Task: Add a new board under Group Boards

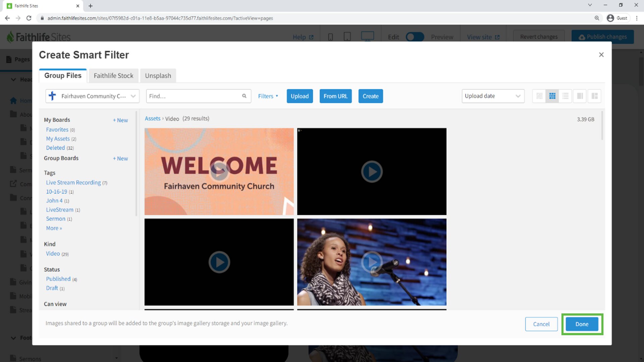Action: (x=120, y=159)
